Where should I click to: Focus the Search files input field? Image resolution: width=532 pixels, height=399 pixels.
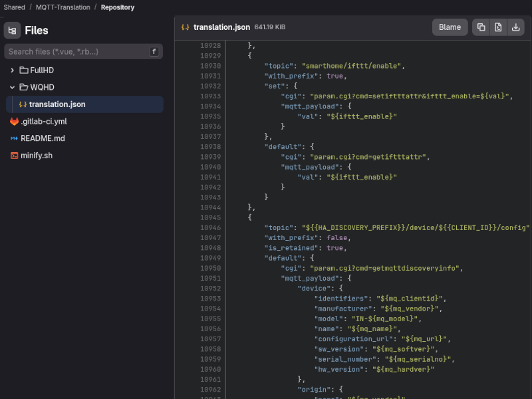pos(84,52)
